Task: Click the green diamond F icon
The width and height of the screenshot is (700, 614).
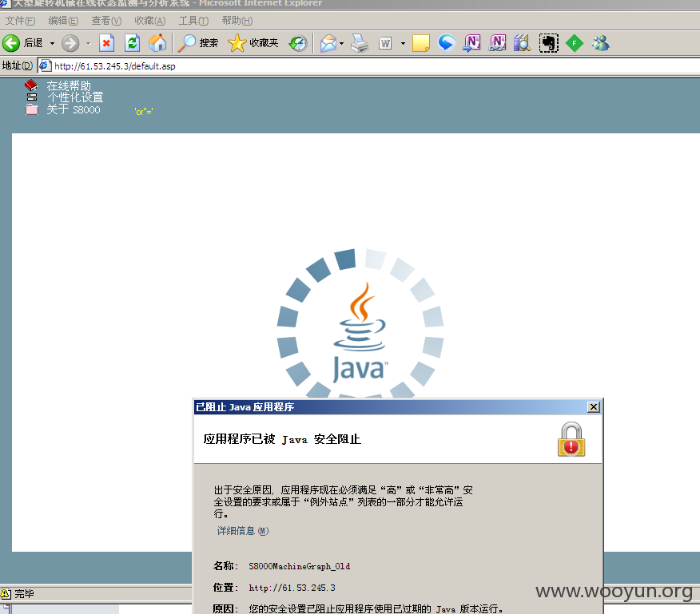Action: pyautogui.click(x=575, y=43)
